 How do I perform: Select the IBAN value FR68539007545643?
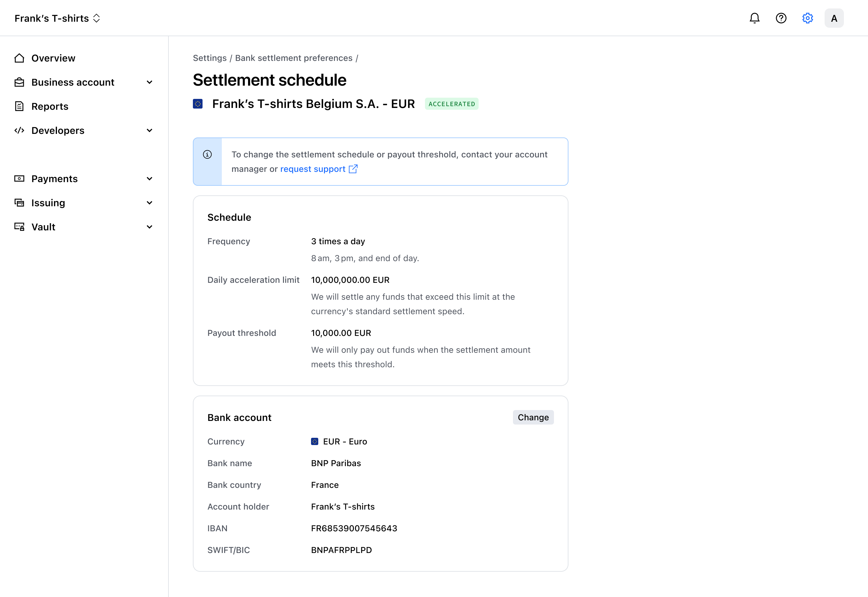click(354, 529)
